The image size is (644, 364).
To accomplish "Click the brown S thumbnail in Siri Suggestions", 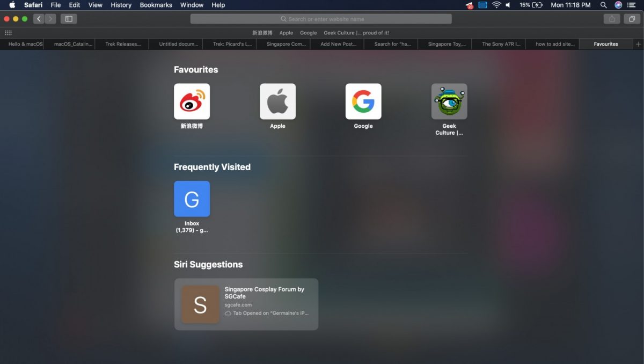I will [200, 304].
